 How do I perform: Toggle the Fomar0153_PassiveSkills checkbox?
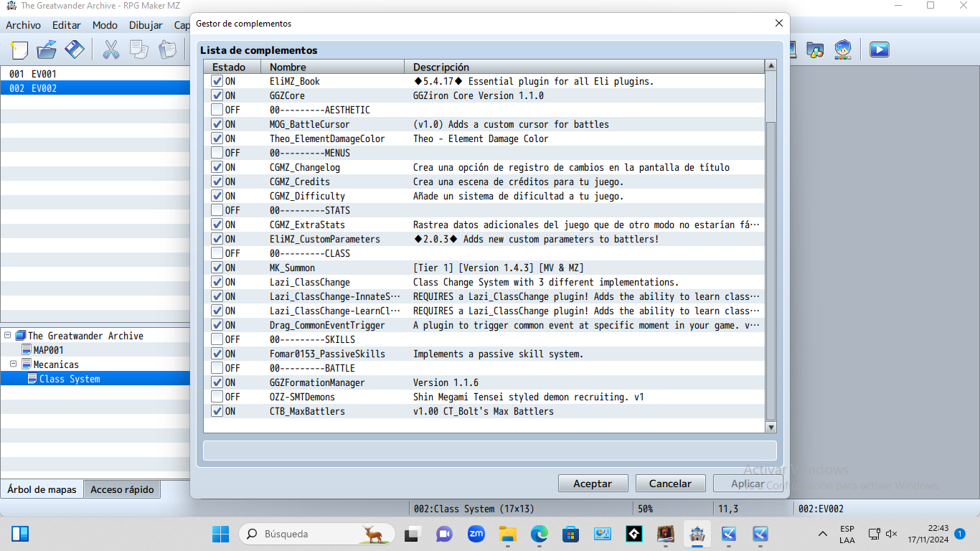(217, 354)
